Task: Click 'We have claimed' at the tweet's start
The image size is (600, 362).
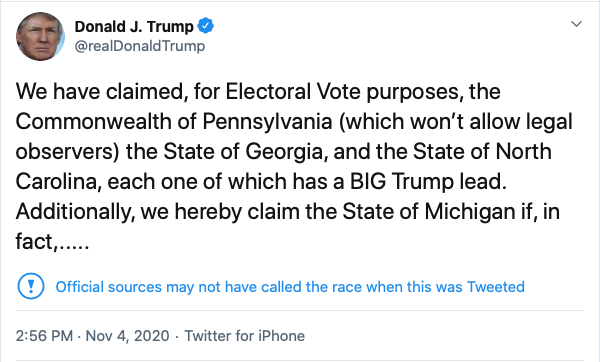Action: point(99,91)
